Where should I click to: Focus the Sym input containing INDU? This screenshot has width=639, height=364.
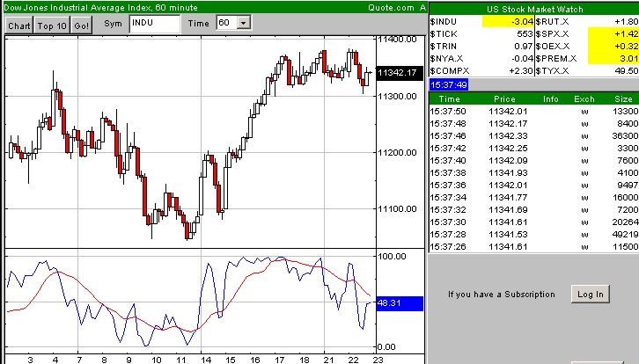[x=154, y=23]
